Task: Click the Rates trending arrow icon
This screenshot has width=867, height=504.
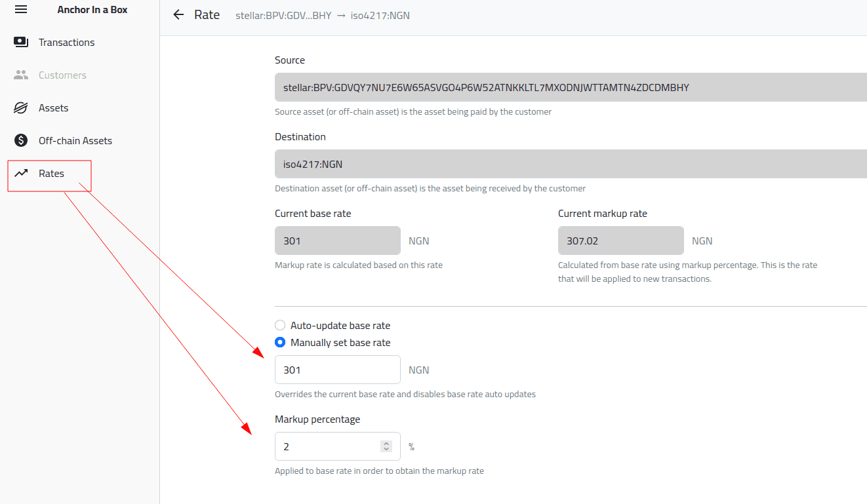Action: (x=21, y=173)
